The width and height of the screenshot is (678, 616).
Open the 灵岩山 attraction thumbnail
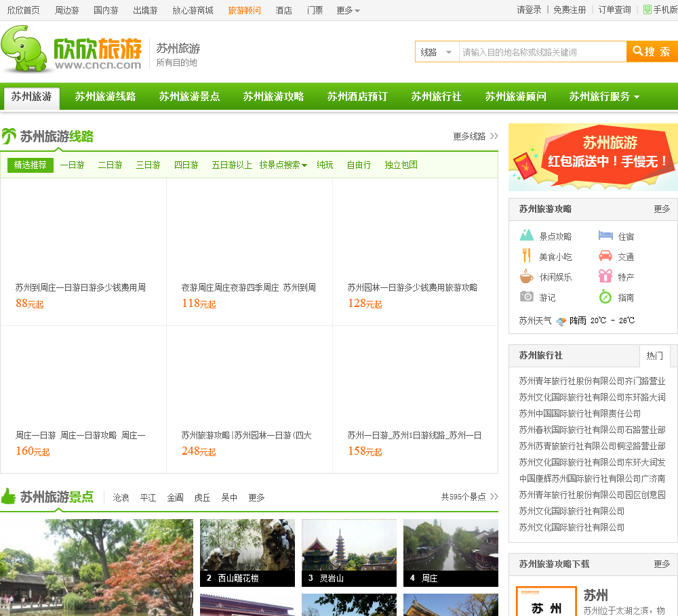pyautogui.click(x=348, y=552)
